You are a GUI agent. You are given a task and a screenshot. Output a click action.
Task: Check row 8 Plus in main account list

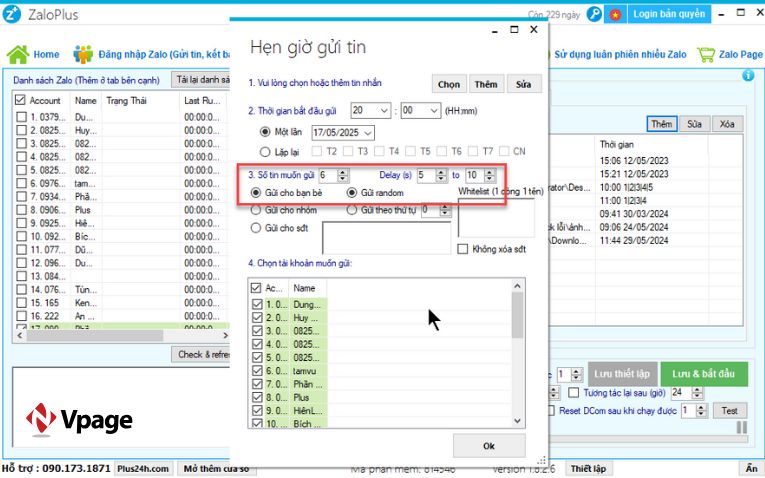coord(21,210)
